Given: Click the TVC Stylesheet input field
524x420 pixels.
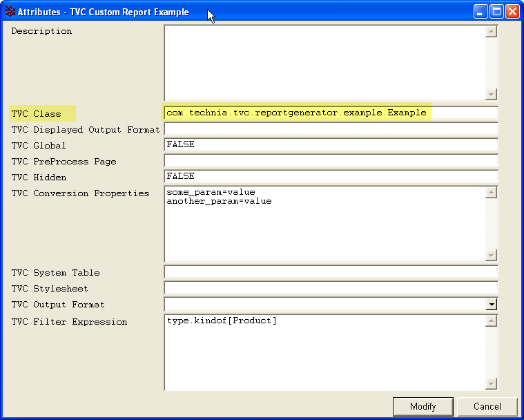Looking at the screenshot, I should (330, 288).
